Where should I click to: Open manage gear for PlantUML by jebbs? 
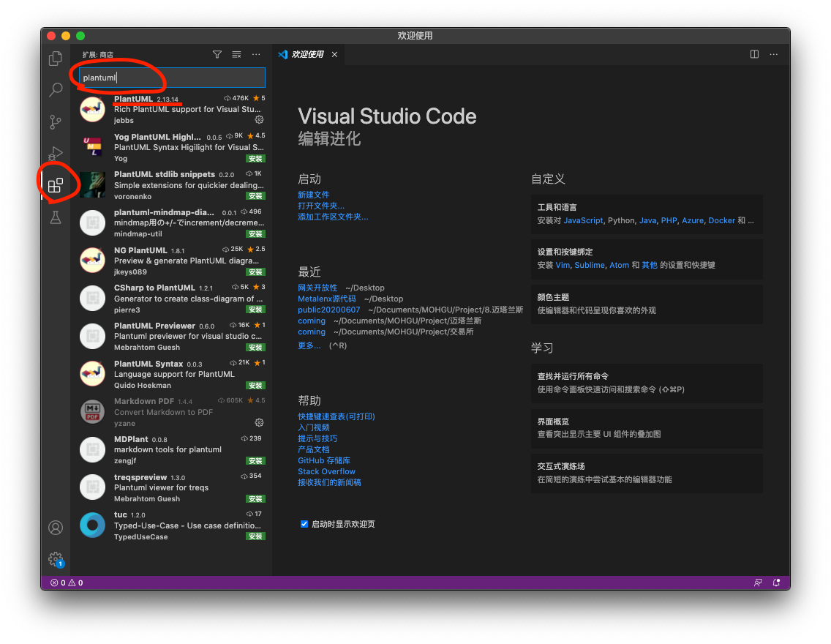(259, 119)
